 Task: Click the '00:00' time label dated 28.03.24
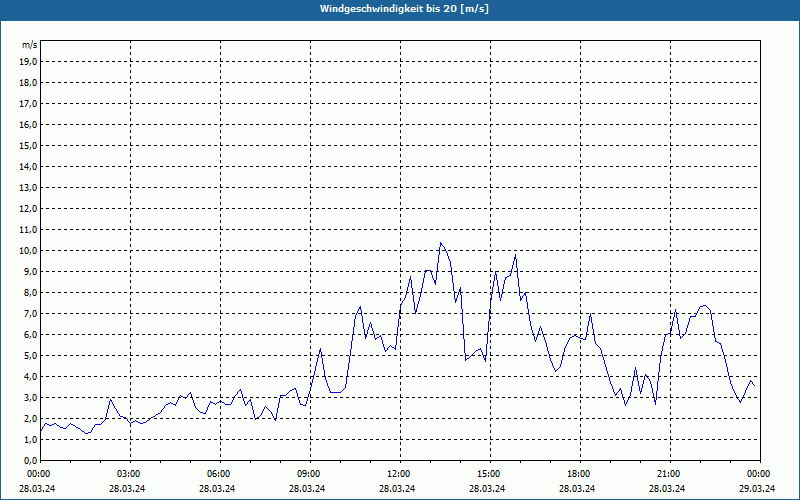coord(38,474)
